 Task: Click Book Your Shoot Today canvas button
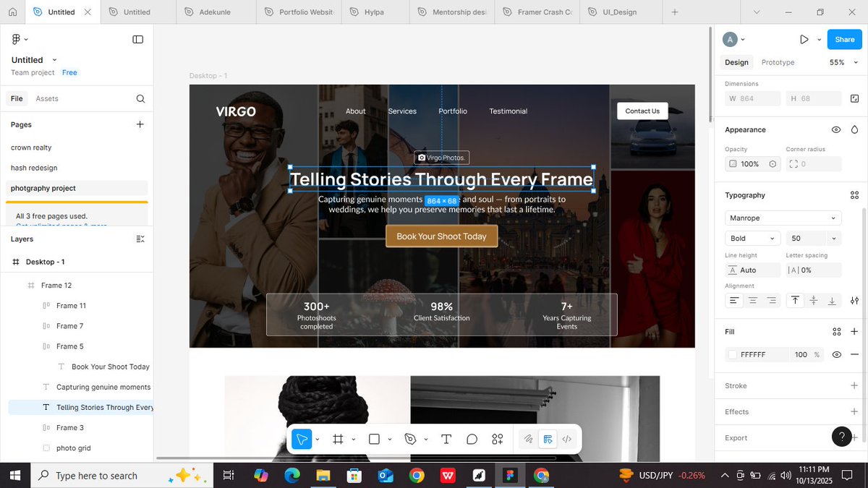441,236
